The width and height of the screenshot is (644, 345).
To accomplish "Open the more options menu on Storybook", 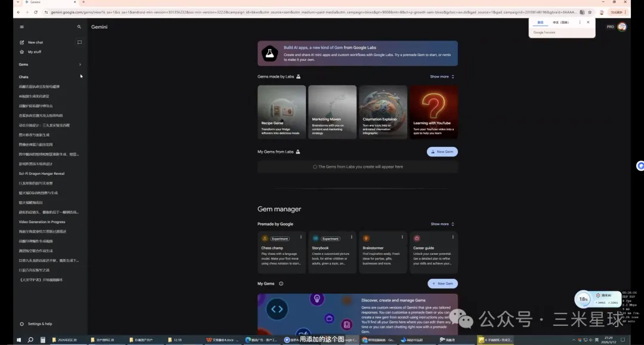I will [352, 237].
